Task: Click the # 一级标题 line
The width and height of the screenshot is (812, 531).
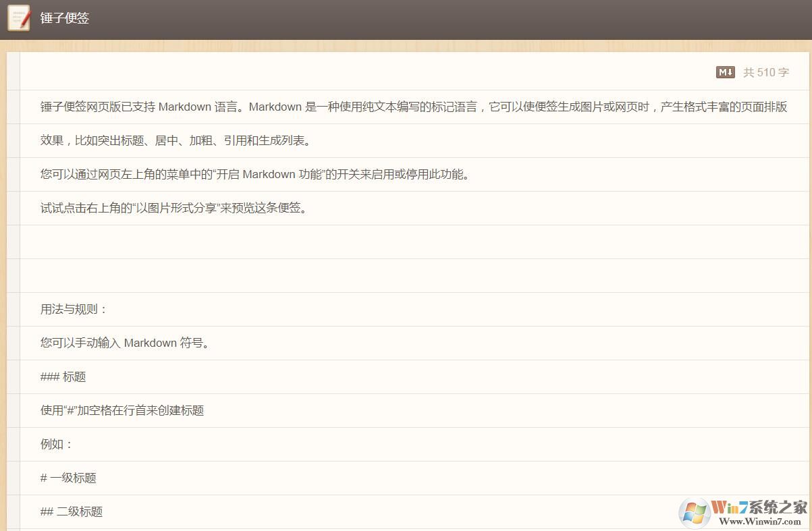Action: click(68, 478)
